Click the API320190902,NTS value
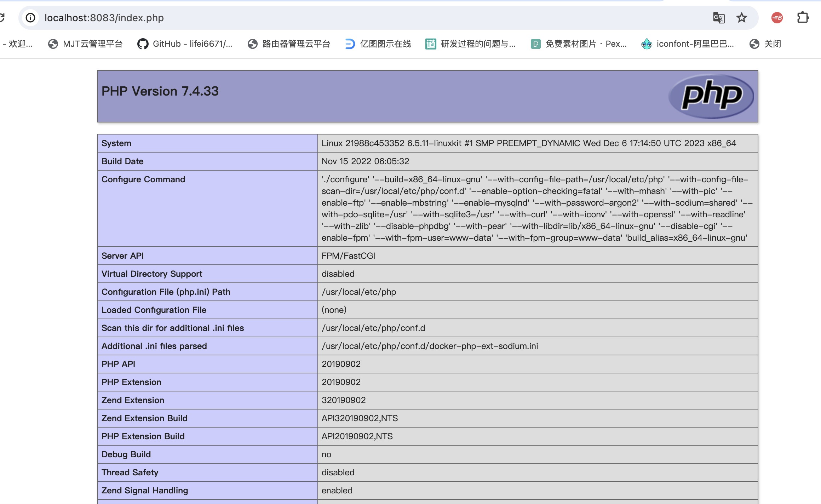The image size is (821, 504). 360,418
